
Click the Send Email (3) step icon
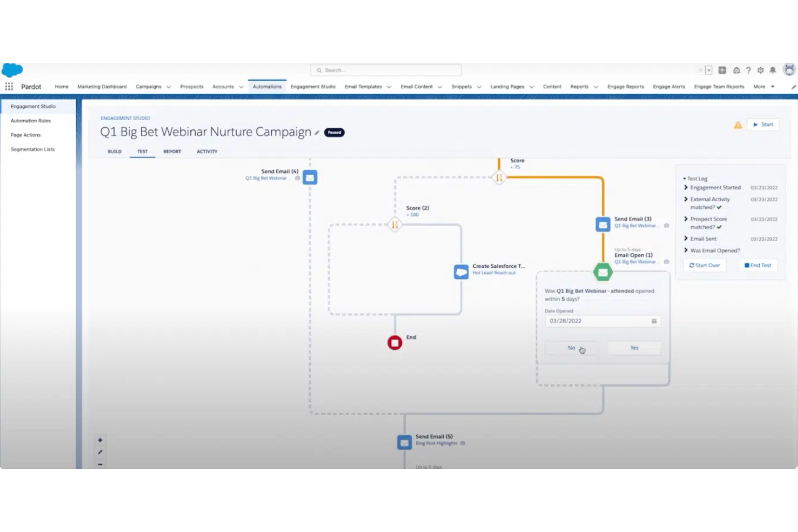tap(603, 224)
